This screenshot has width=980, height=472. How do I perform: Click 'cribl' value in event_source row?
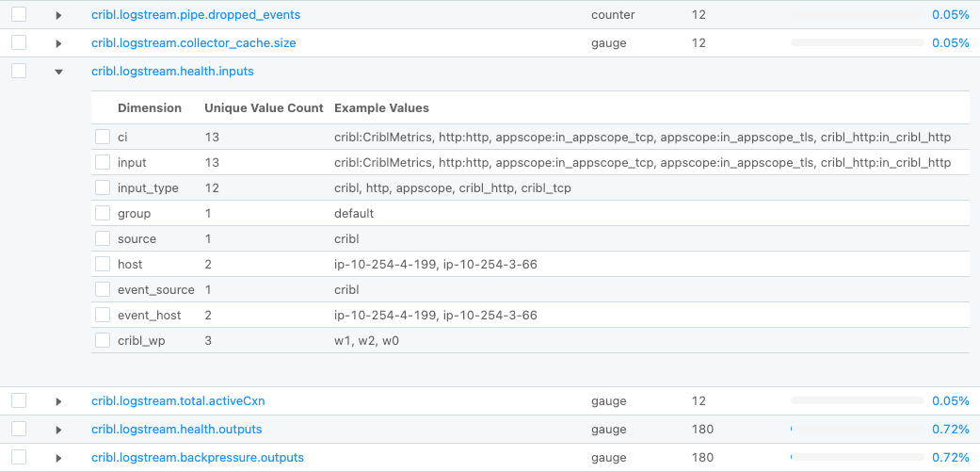click(346, 289)
